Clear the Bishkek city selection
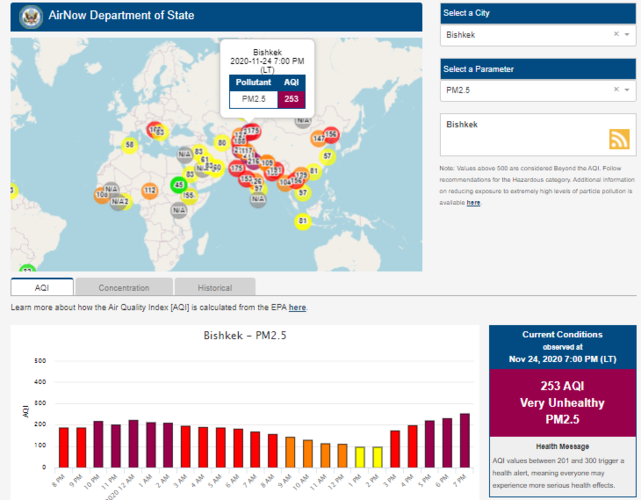This screenshot has height=500, width=641. click(616, 35)
